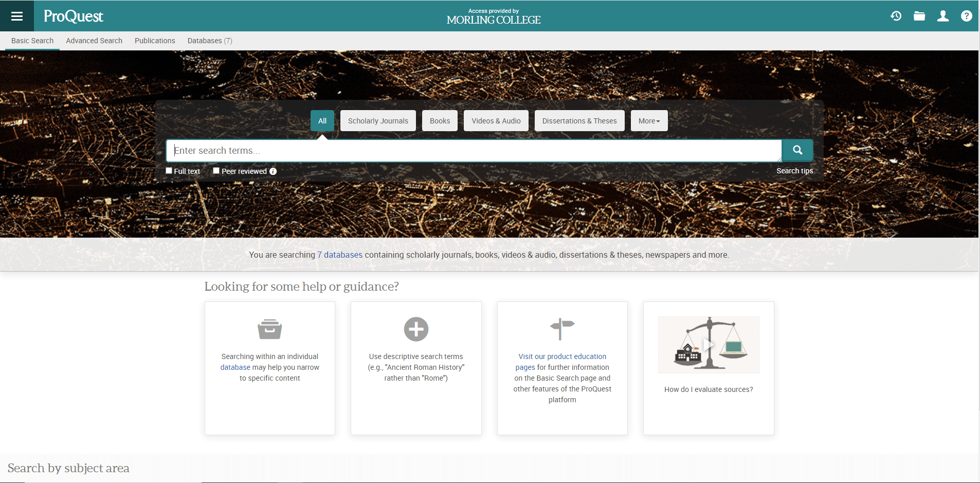Screen dimensions: 980x483
Task: Switch to the Advanced Search tab
Action: tap(94, 41)
